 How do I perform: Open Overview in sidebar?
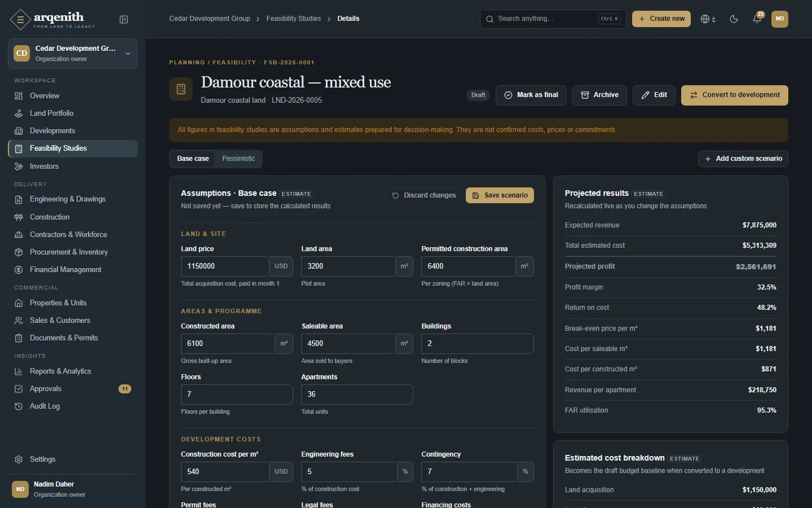(x=73, y=96)
